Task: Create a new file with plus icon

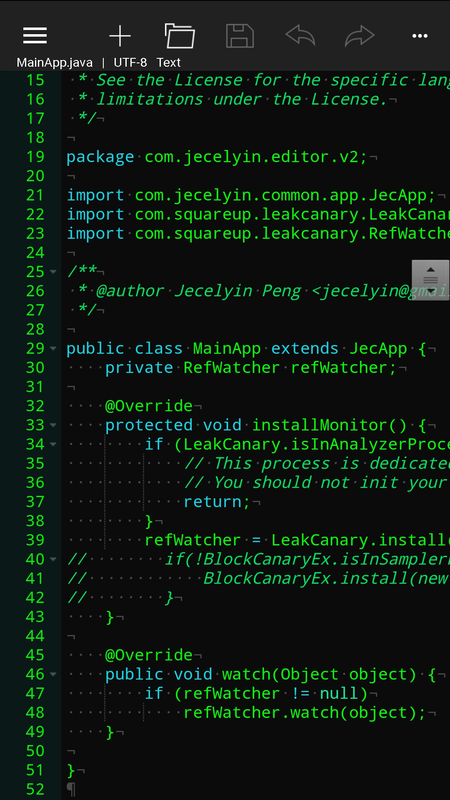Action: (x=120, y=36)
